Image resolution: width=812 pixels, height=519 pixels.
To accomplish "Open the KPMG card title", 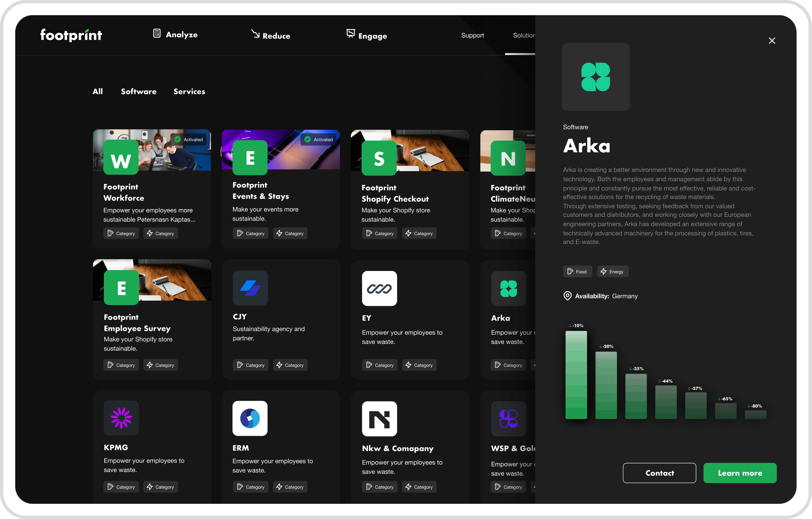I will pyautogui.click(x=116, y=448).
